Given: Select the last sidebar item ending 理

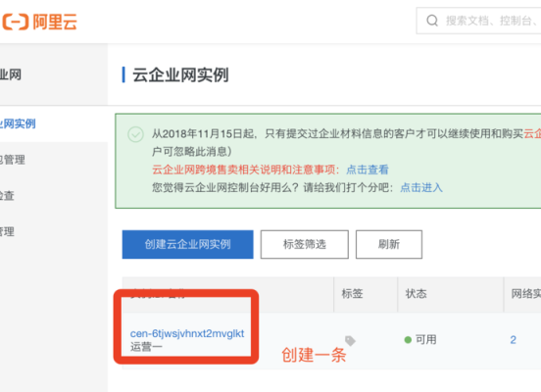Looking at the screenshot, I should pos(7,231).
